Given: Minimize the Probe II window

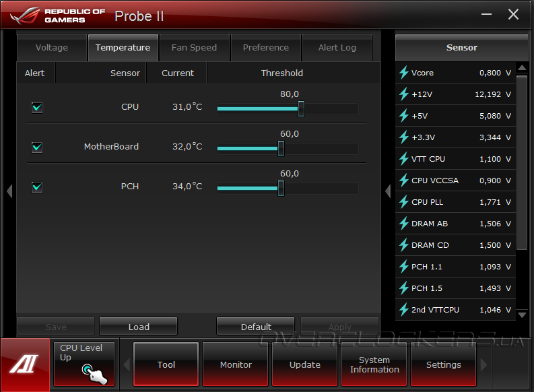Looking at the screenshot, I should (x=486, y=14).
